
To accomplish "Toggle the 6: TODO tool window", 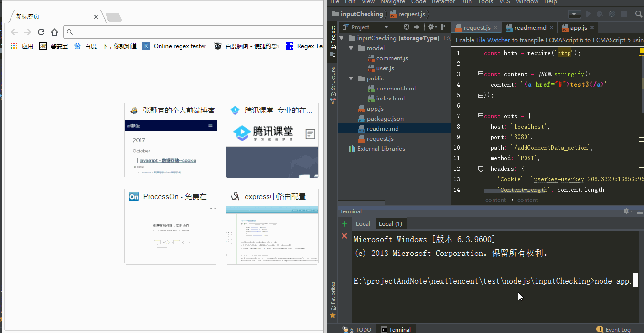I will click(x=357, y=329).
